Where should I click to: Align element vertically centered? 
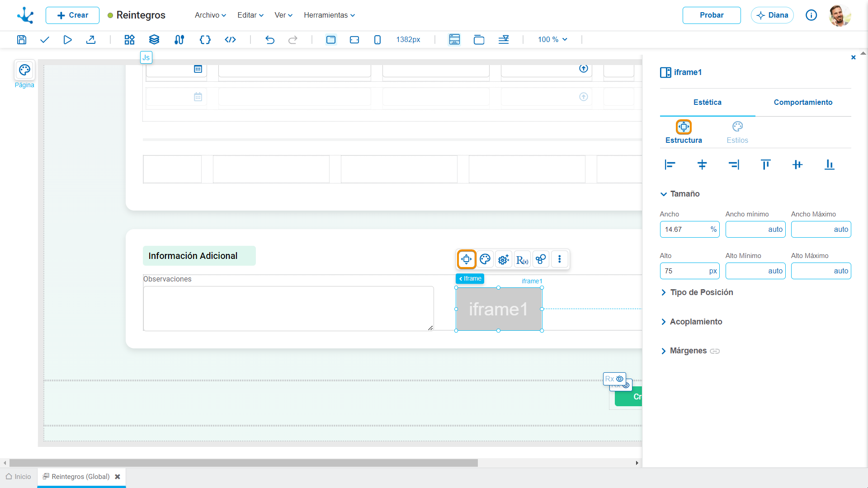pyautogui.click(x=797, y=165)
